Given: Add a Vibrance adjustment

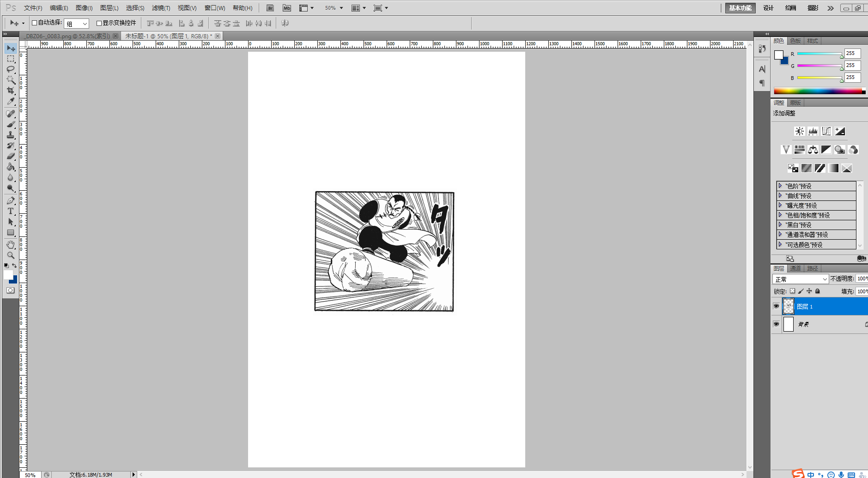Looking at the screenshot, I should 786,150.
